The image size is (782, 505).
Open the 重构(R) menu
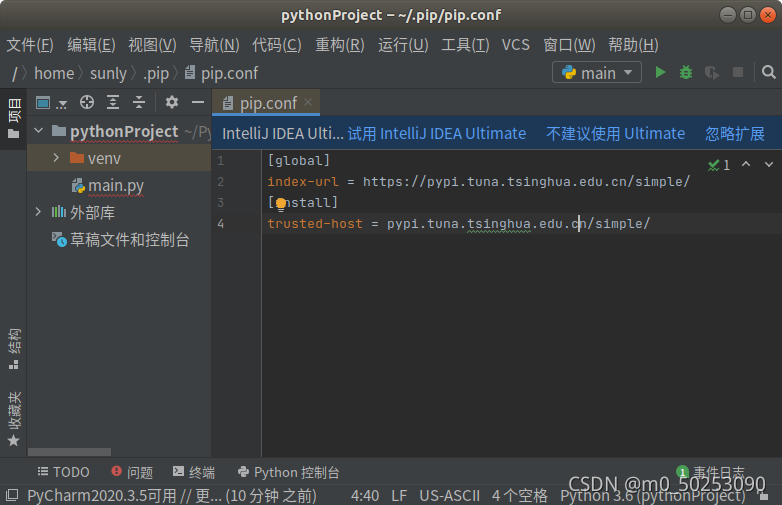pos(340,45)
